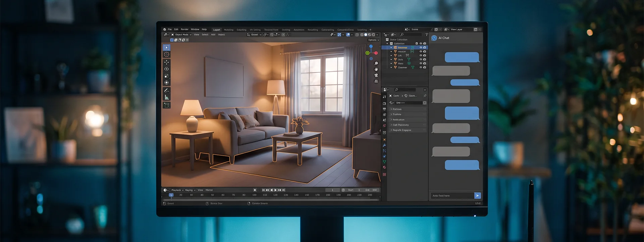Open the Modifiers wrench properties tab
This screenshot has width=644, height=242.
tap(384, 145)
